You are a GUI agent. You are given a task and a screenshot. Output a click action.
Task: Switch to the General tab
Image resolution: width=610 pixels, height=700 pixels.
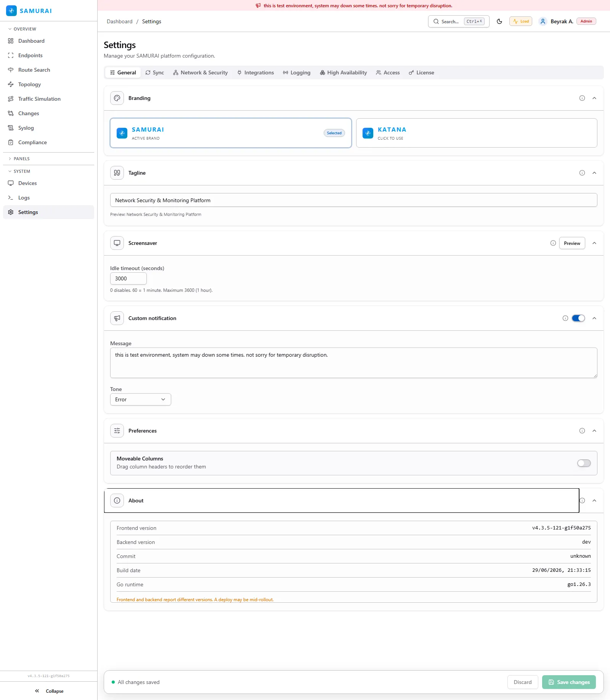coord(123,72)
